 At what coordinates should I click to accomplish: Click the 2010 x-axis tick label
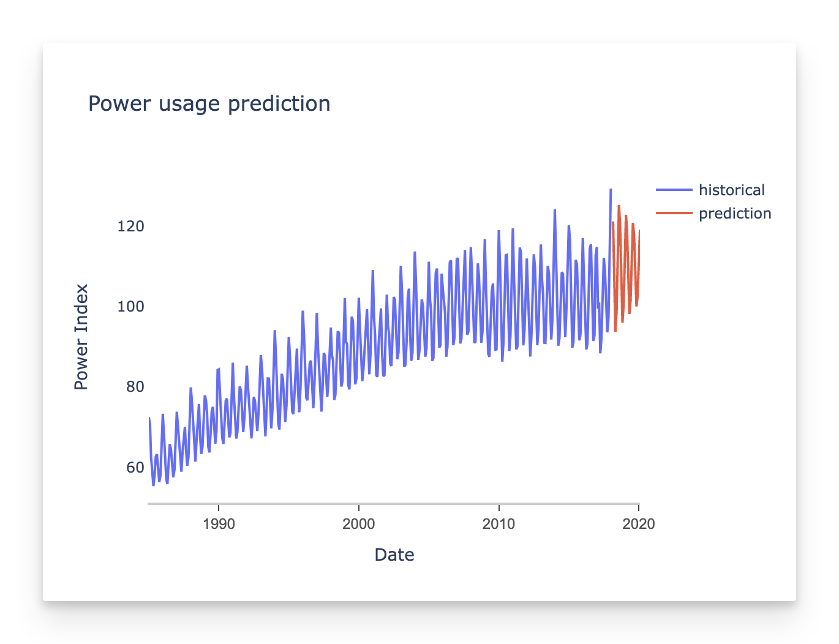(499, 524)
